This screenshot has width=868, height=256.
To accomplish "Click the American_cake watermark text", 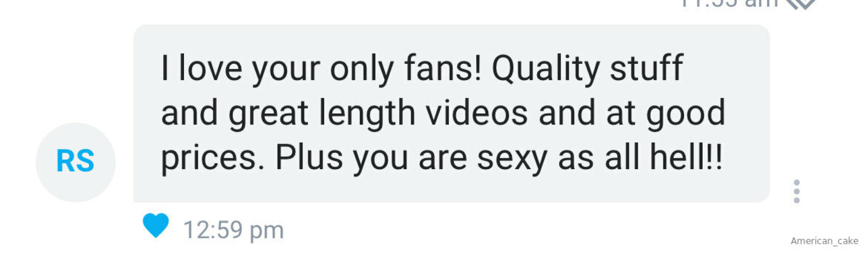I will tap(824, 241).
